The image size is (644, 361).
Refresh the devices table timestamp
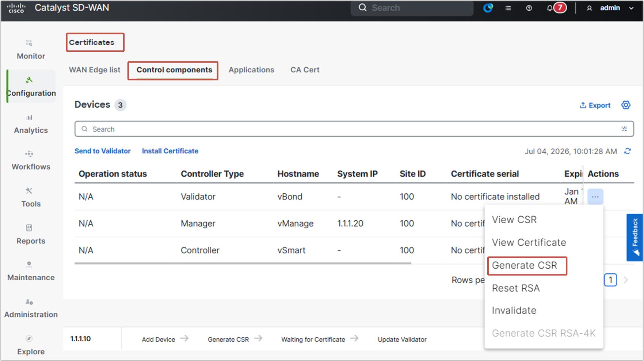click(628, 151)
